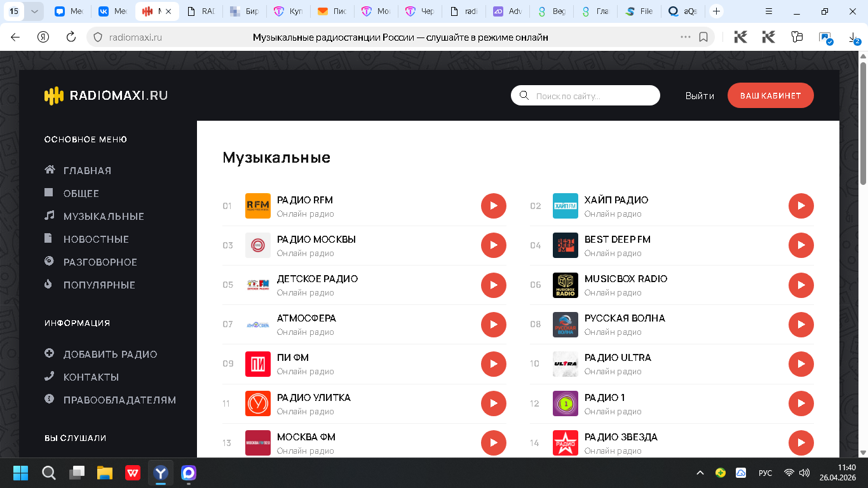Bookmark this page with the bookmark icon
Screen dimensions: 868x488
tap(703, 37)
